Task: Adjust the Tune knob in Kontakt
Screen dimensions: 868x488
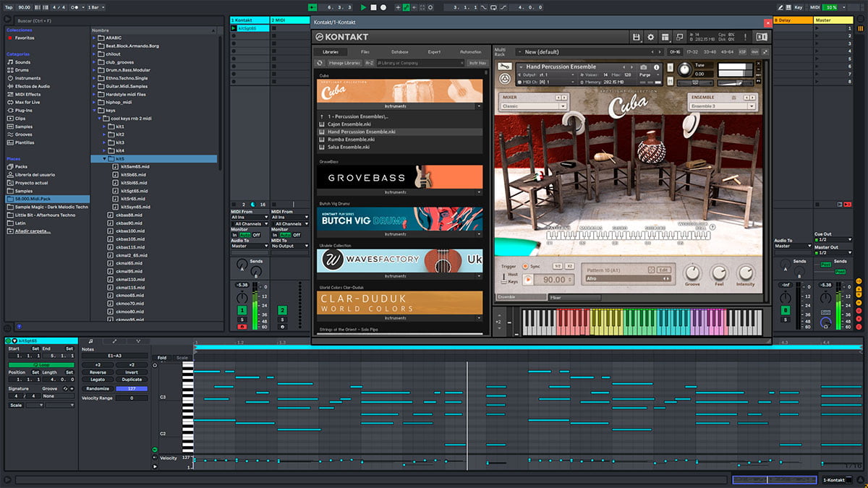Action: click(684, 70)
